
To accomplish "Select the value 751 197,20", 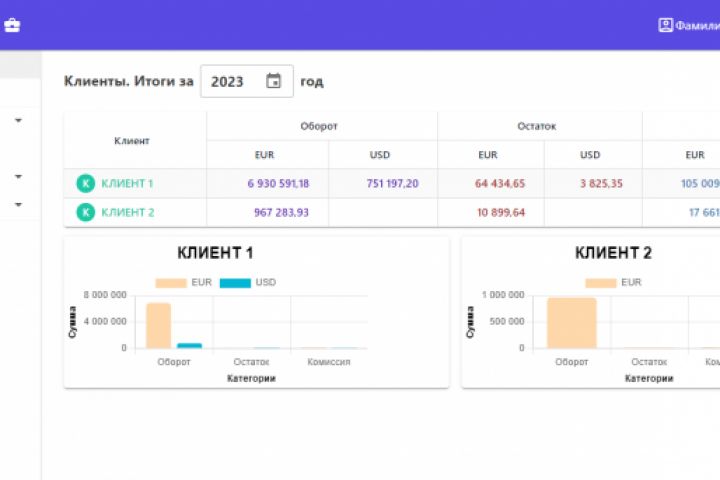I will [393, 183].
